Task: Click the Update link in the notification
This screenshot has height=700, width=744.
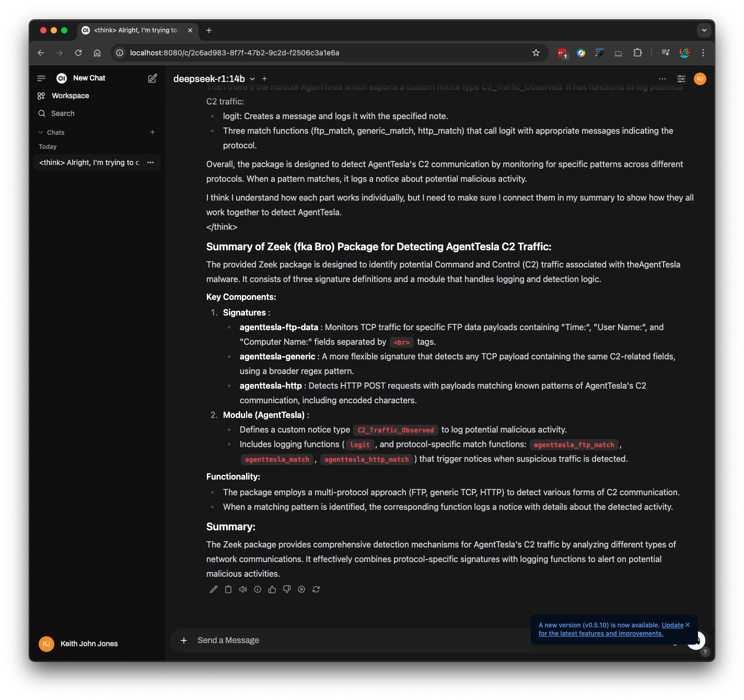Action: coord(672,625)
